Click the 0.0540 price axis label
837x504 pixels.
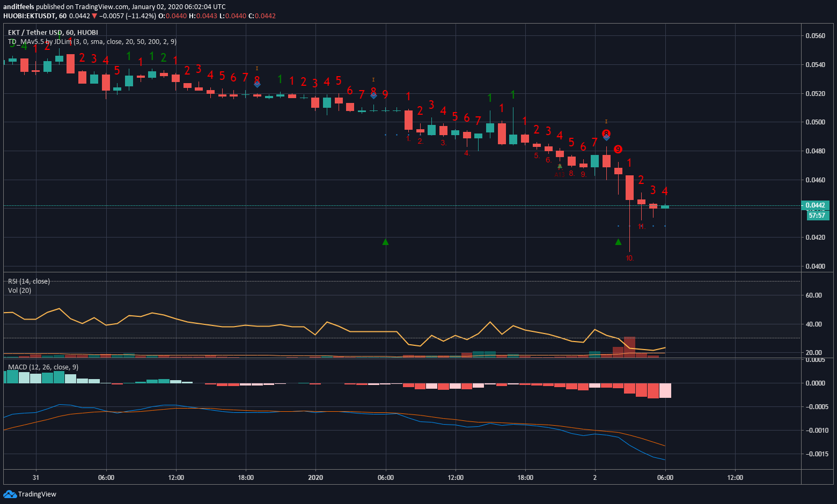coord(815,65)
